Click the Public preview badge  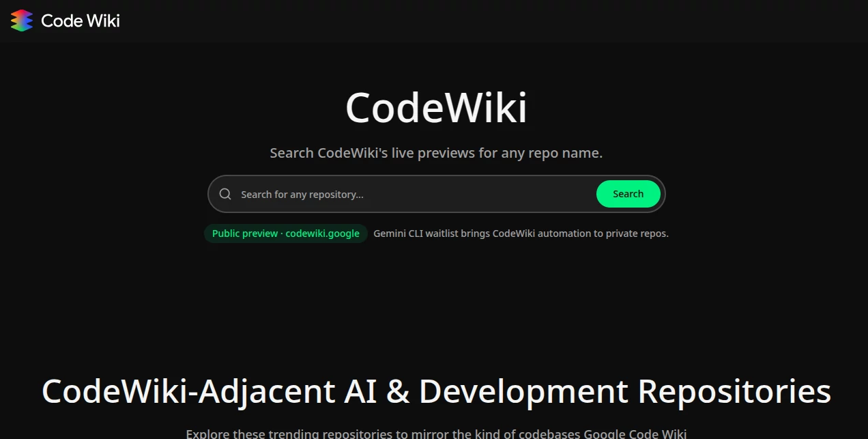click(285, 233)
